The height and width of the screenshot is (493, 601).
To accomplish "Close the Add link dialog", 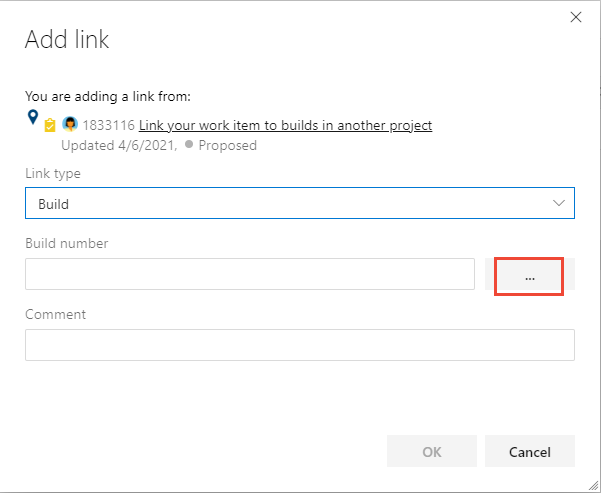I will [x=575, y=17].
